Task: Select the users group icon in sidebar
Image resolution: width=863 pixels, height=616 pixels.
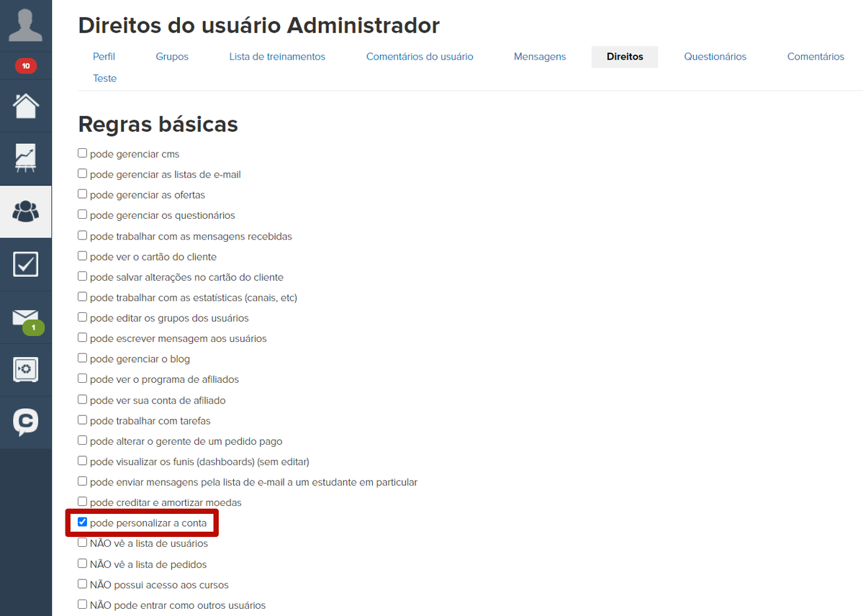Action: [25, 212]
